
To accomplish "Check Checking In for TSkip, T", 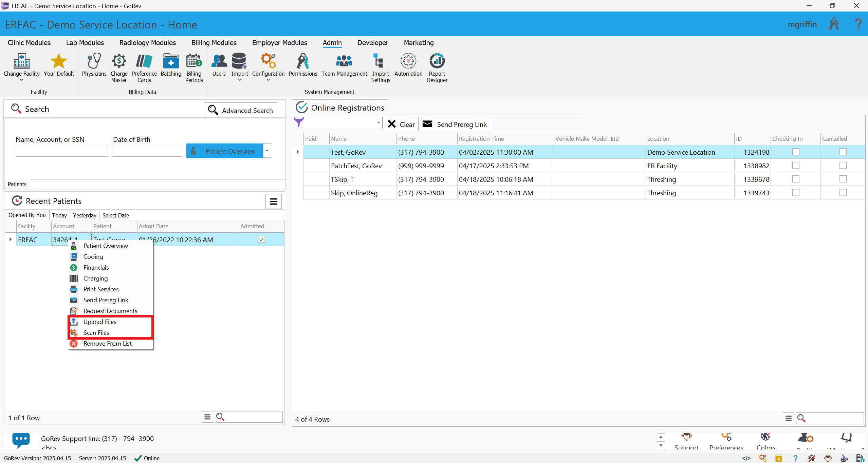I will [x=796, y=179].
